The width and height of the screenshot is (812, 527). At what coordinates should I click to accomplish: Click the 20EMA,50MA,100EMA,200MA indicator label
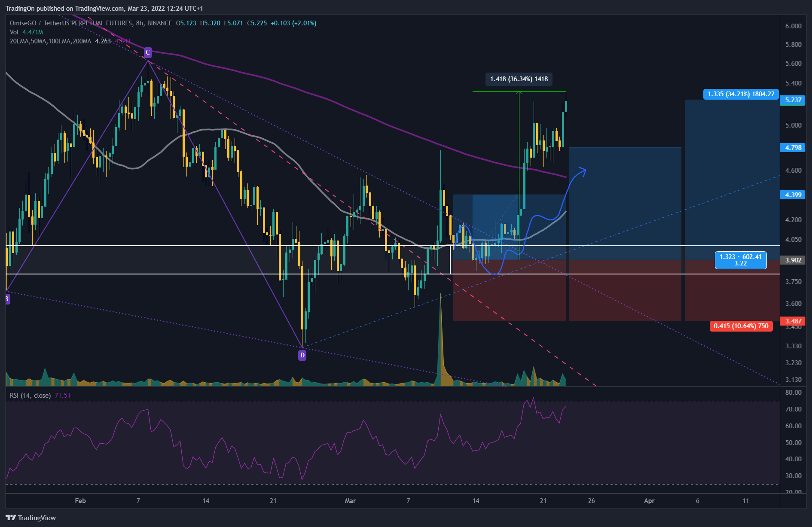pos(50,41)
